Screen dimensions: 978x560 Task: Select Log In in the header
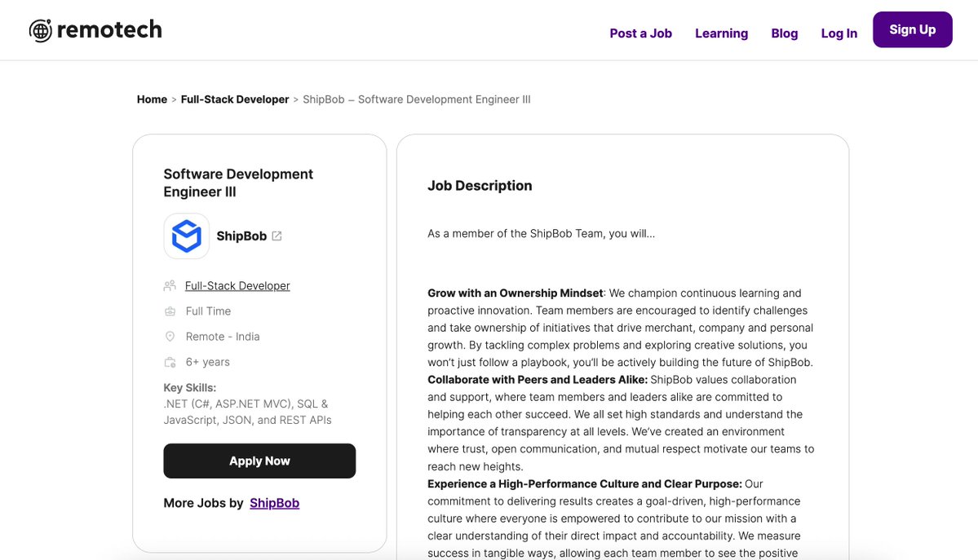(839, 33)
